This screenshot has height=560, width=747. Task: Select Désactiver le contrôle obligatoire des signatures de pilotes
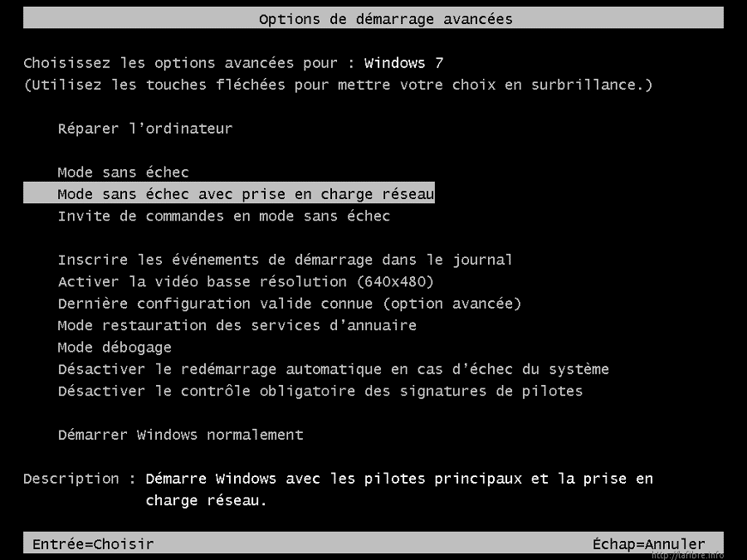(320, 392)
